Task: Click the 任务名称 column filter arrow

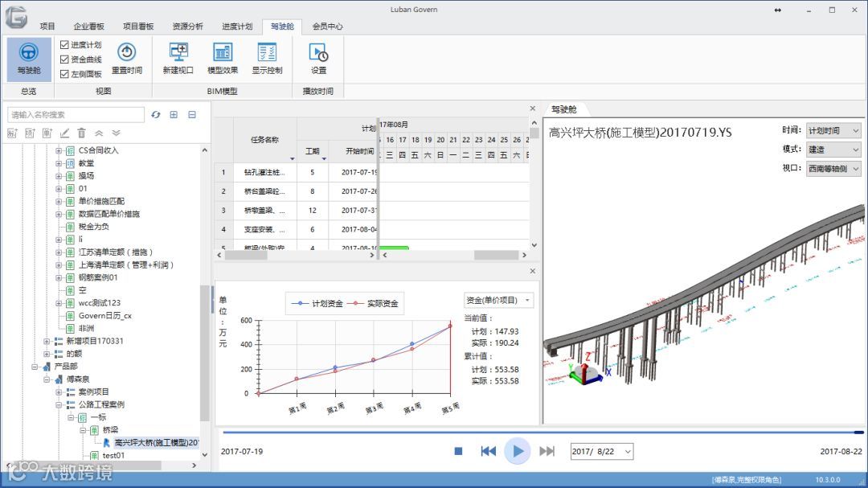Action: coord(293,159)
